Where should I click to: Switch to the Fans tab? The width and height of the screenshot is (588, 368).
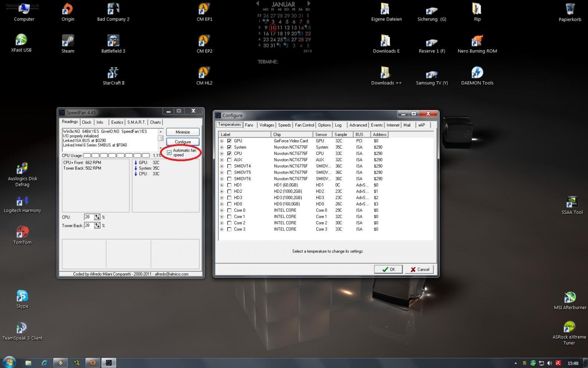[249, 125]
